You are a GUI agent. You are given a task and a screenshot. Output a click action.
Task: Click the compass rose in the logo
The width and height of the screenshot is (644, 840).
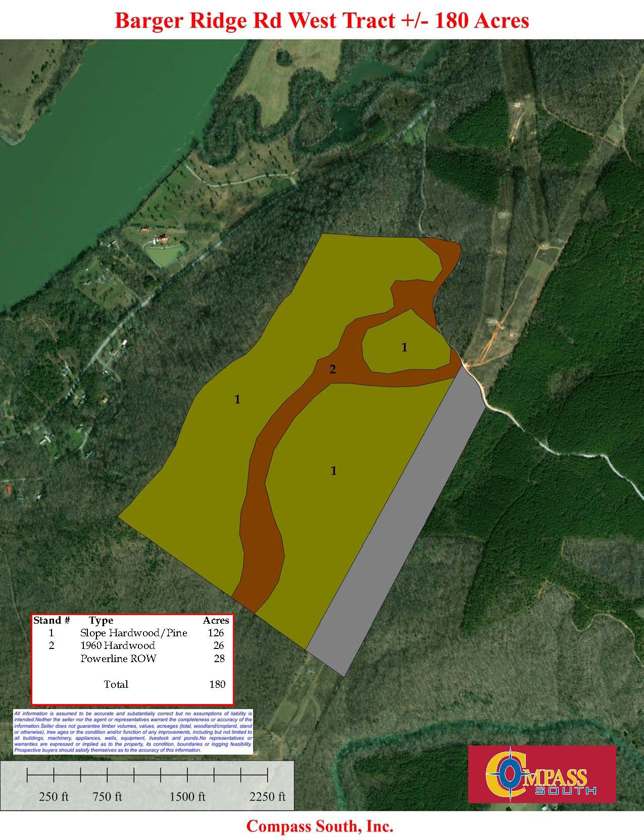(509, 774)
